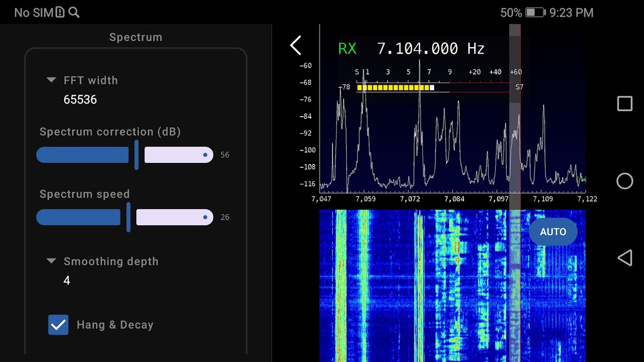Screen dimensions: 644x362
Task: Open the FFT width value 65536
Action: [80, 100]
